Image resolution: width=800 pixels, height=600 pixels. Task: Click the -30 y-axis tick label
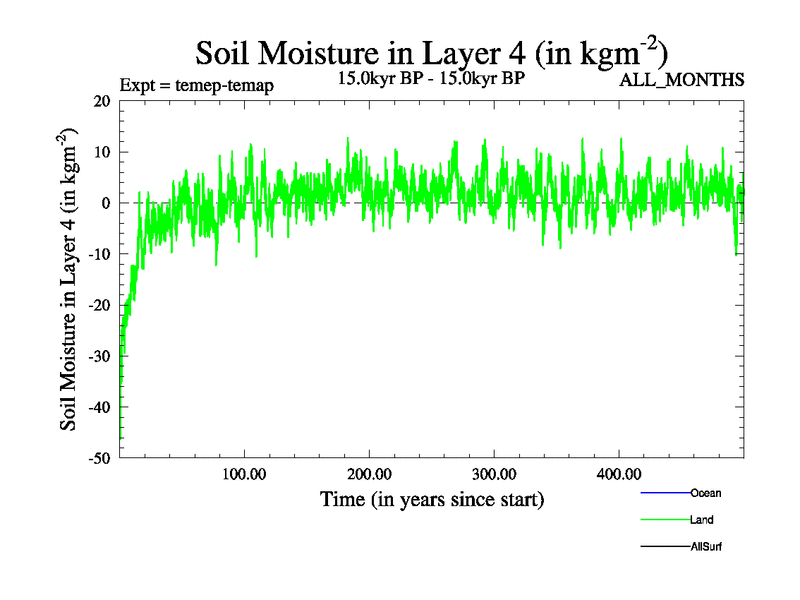97,356
